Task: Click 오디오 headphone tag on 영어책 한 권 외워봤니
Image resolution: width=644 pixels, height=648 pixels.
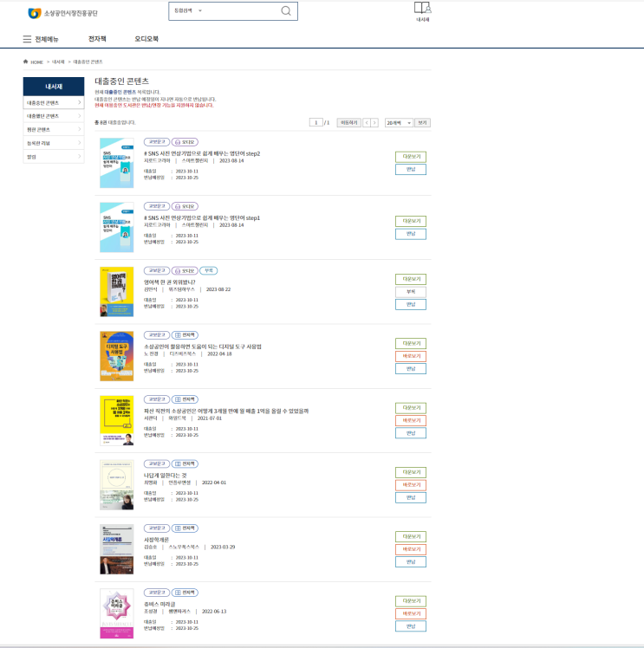Action: coord(185,270)
